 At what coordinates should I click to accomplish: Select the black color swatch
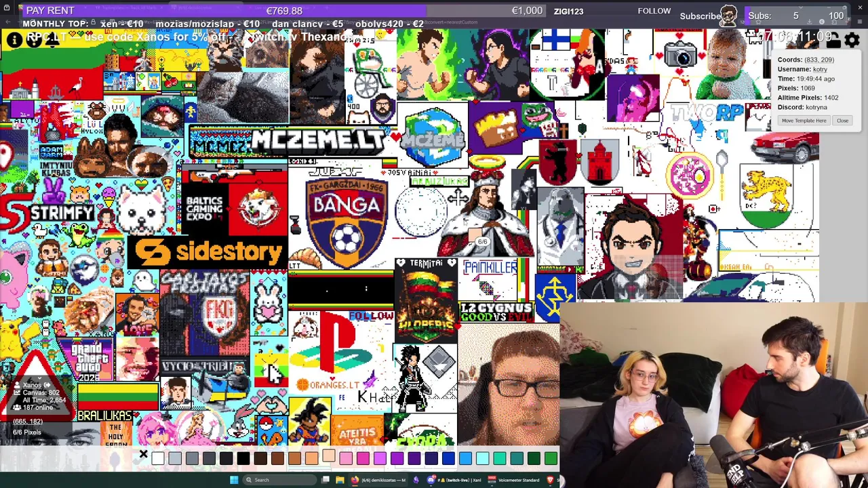[x=243, y=459]
